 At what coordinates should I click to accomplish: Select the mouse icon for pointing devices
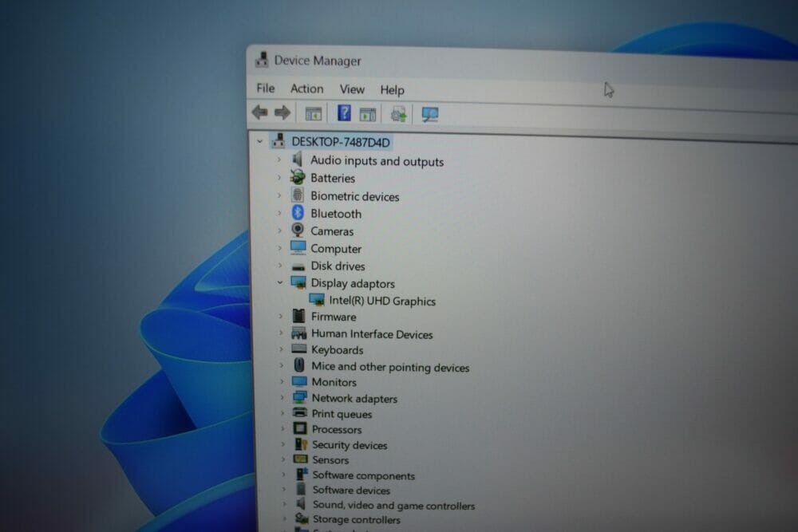pos(299,365)
